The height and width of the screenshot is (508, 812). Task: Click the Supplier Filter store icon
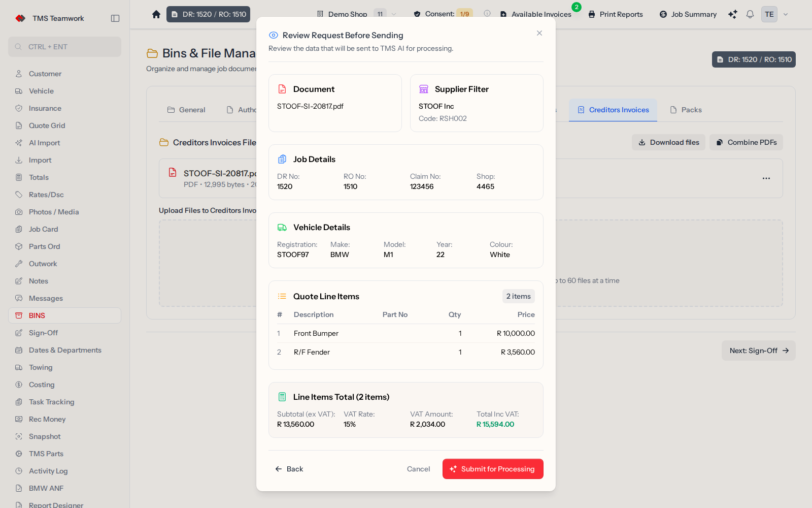424,89
